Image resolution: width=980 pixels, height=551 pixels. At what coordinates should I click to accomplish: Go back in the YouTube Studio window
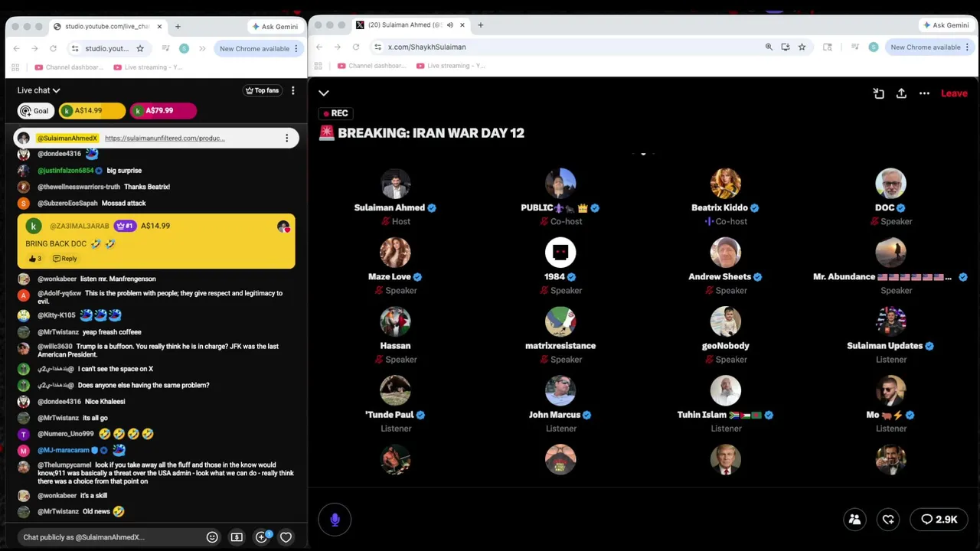tap(16, 48)
